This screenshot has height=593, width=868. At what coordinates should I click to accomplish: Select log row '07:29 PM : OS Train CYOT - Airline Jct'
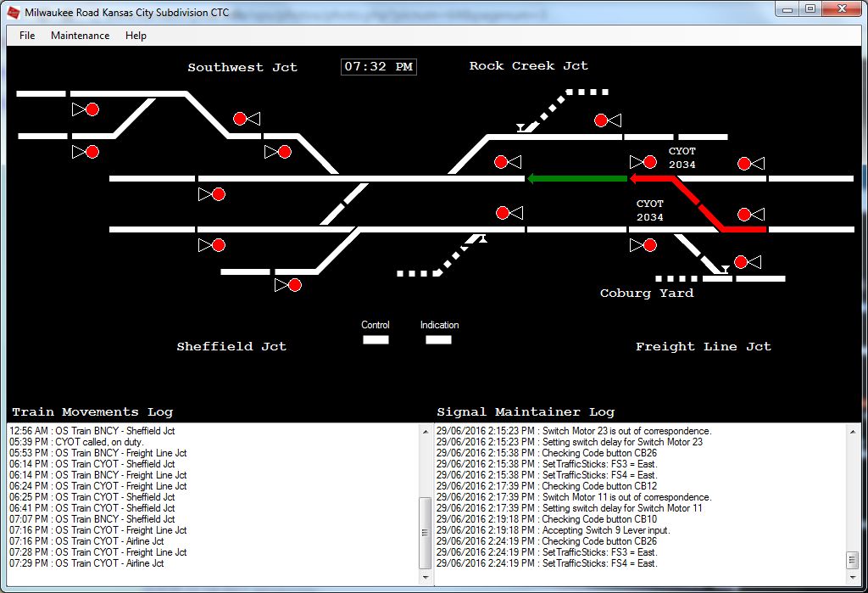tap(87, 563)
